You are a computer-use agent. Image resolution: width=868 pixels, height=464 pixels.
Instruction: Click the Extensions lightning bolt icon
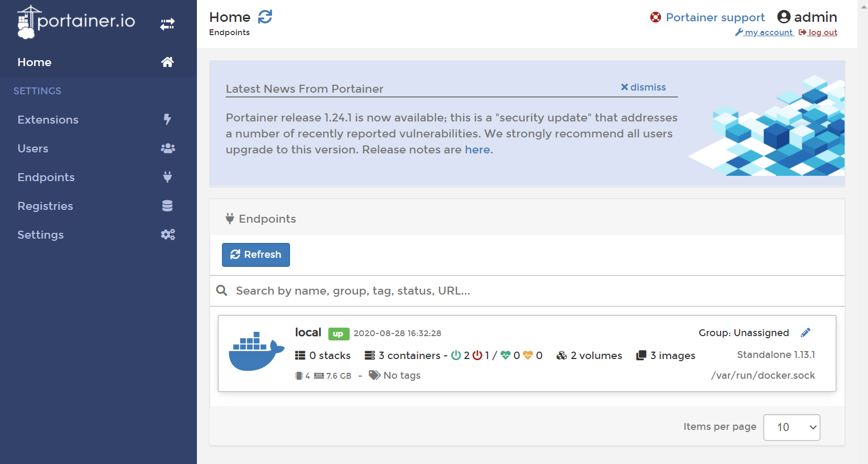coord(167,119)
